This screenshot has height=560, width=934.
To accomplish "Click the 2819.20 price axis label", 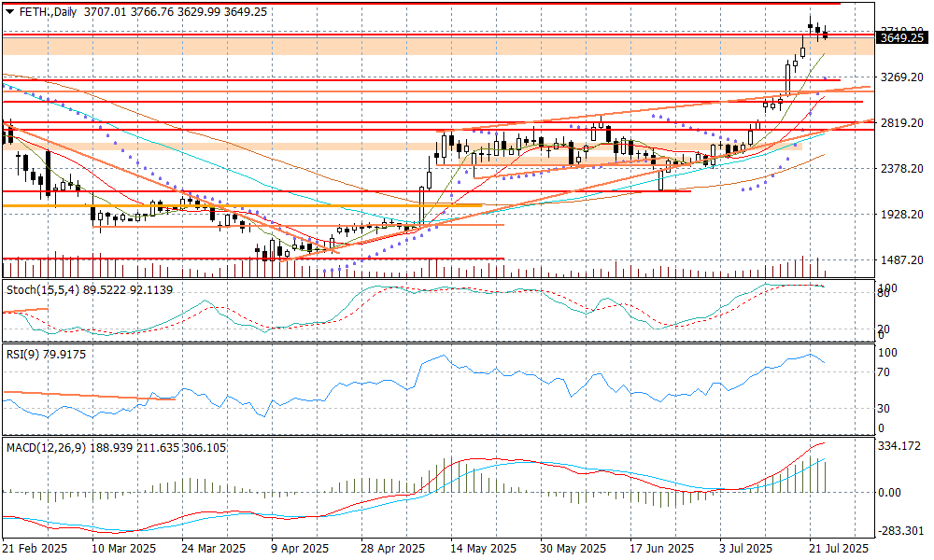I will tap(902, 122).
